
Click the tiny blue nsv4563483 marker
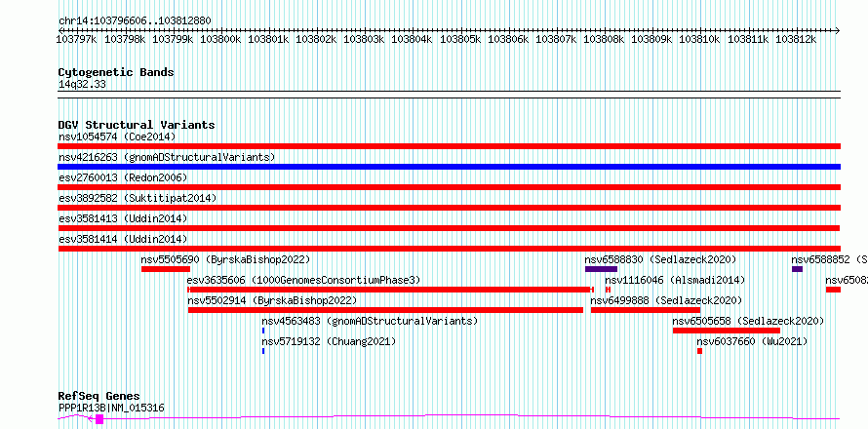(x=263, y=331)
